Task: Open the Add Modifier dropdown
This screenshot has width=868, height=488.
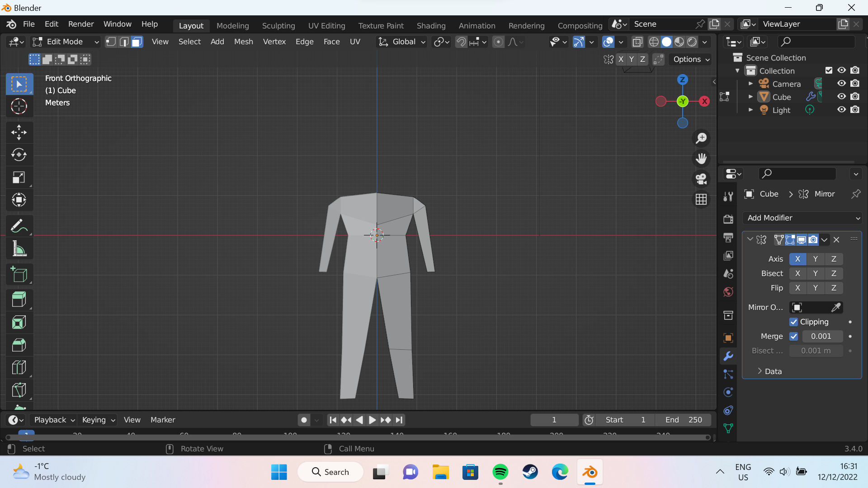Action: point(802,218)
